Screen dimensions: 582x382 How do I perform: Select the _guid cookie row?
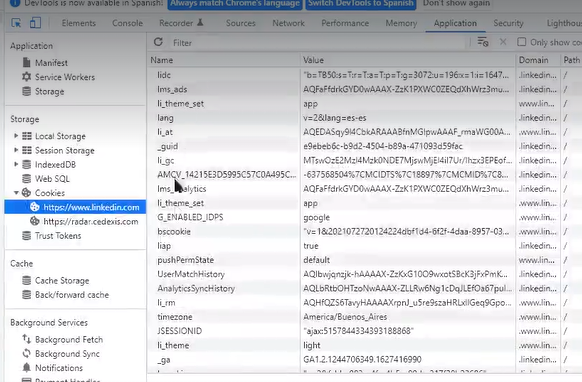(364, 146)
